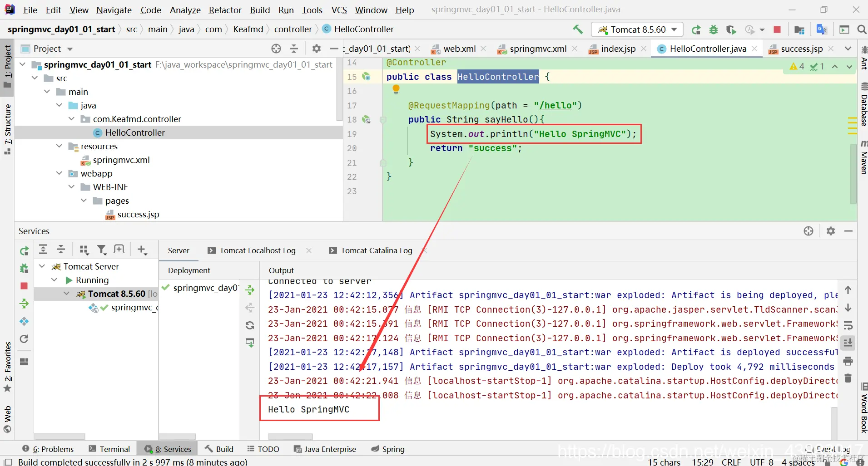Clear the output with trash icon

point(848,378)
